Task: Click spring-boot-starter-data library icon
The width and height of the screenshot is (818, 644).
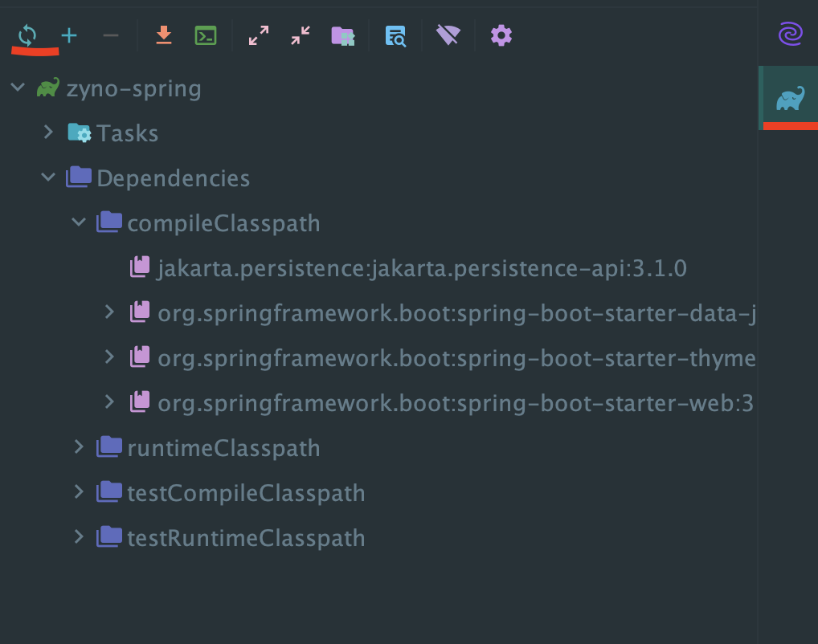Action: click(140, 312)
